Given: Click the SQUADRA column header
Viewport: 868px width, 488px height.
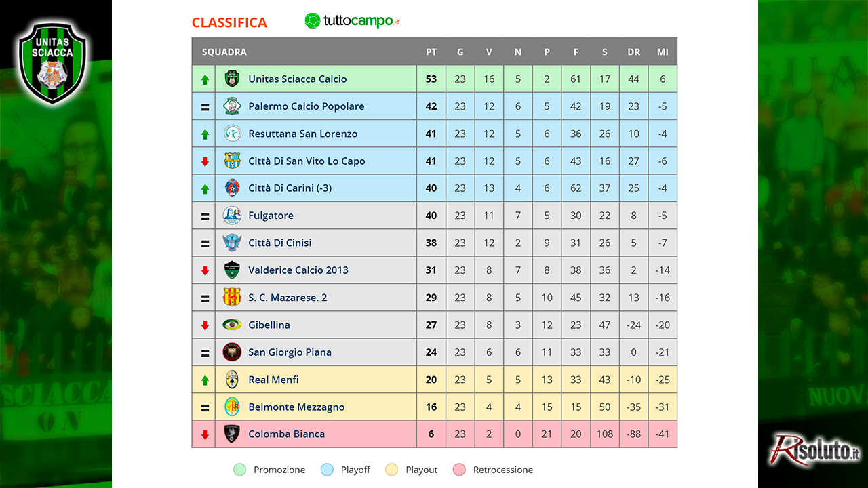Looking at the screenshot, I should click(x=224, y=52).
